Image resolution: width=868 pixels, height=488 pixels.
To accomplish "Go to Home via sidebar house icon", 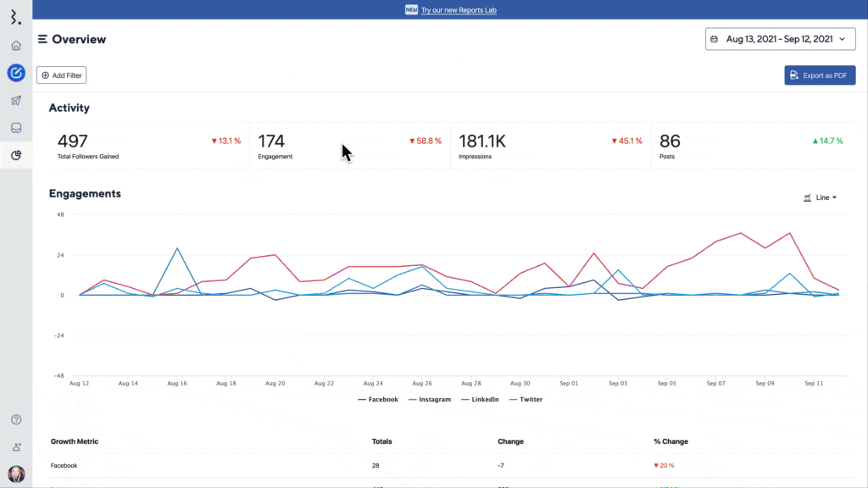I will (x=16, y=46).
